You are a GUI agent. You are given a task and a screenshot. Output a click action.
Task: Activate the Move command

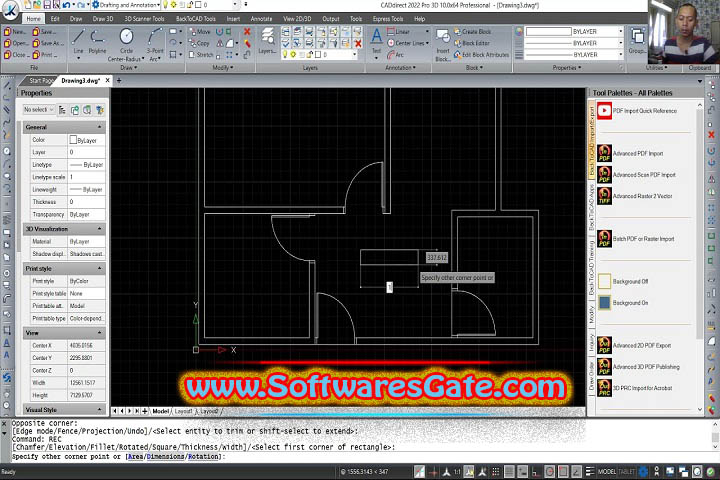coord(199,32)
